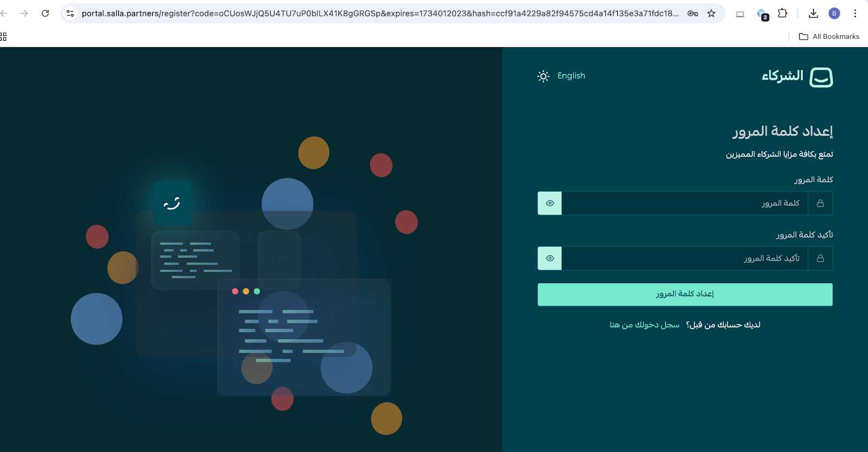Click the إعداد كلمة المرور heading text
This screenshot has height=452, width=868.
pyautogui.click(x=783, y=131)
